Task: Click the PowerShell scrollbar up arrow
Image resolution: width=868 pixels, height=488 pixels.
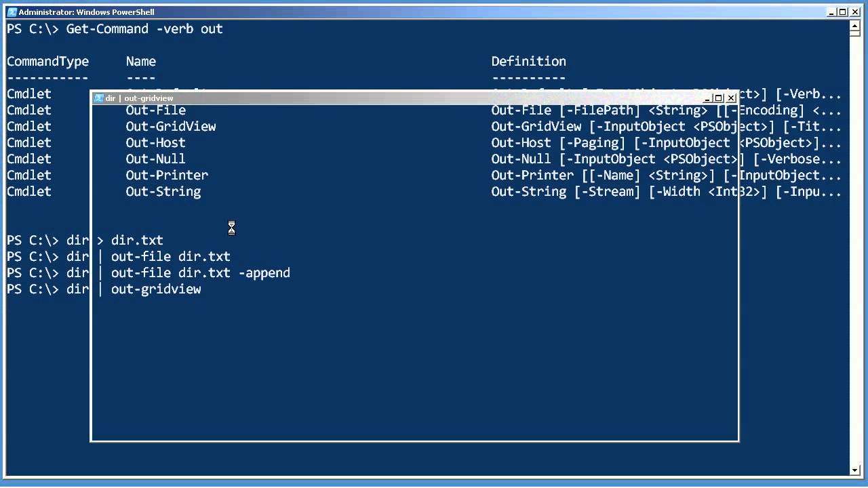Action: point(855,26)
